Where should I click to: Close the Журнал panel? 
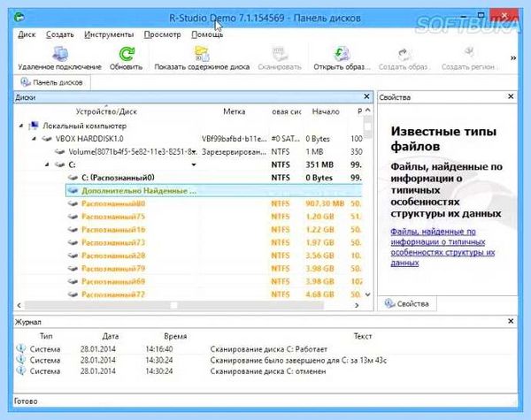point(511,321)
